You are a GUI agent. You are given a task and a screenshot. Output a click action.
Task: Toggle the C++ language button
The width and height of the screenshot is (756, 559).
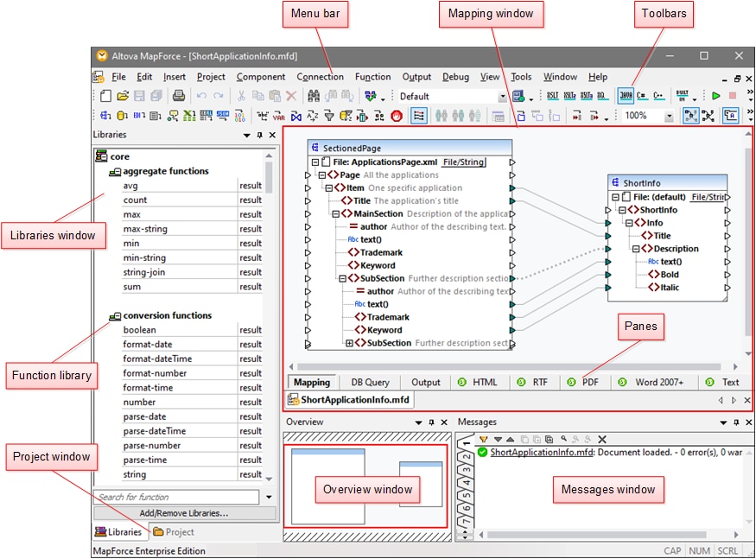[x=658, y=97]
